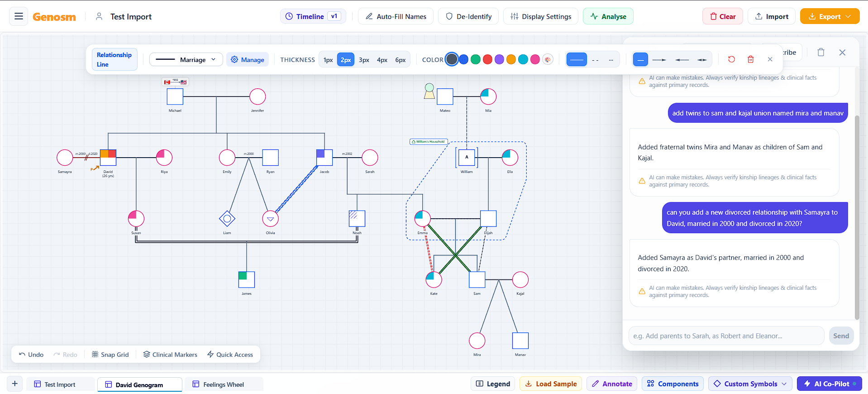
Task: Open Quick Access menu
Action: click(230, 355)
